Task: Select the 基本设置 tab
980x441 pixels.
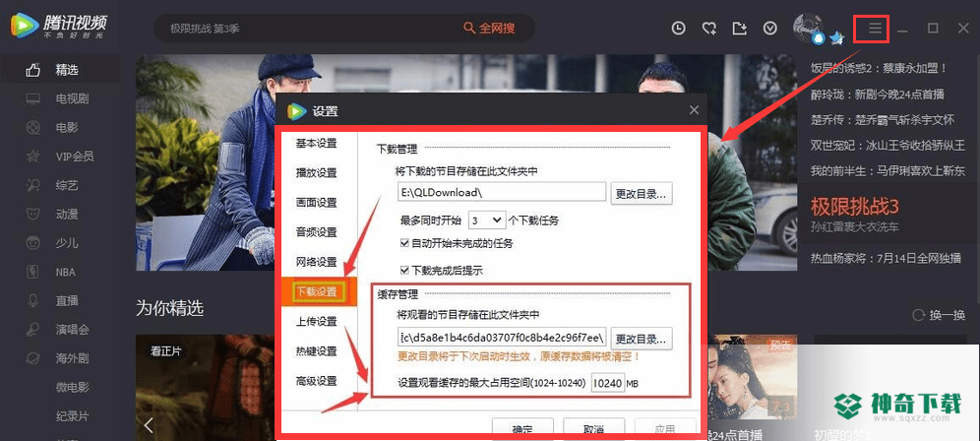Action: click(317, 144)
